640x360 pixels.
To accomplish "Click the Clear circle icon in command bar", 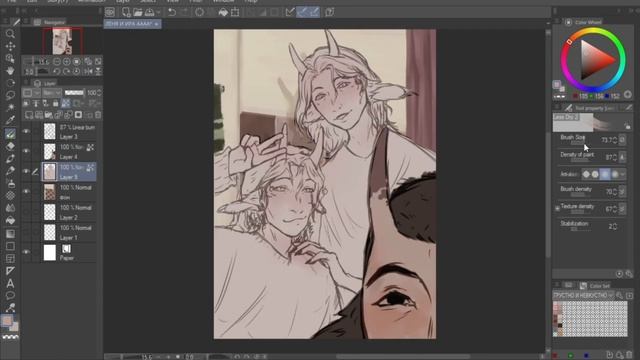I will coord(199,12).
